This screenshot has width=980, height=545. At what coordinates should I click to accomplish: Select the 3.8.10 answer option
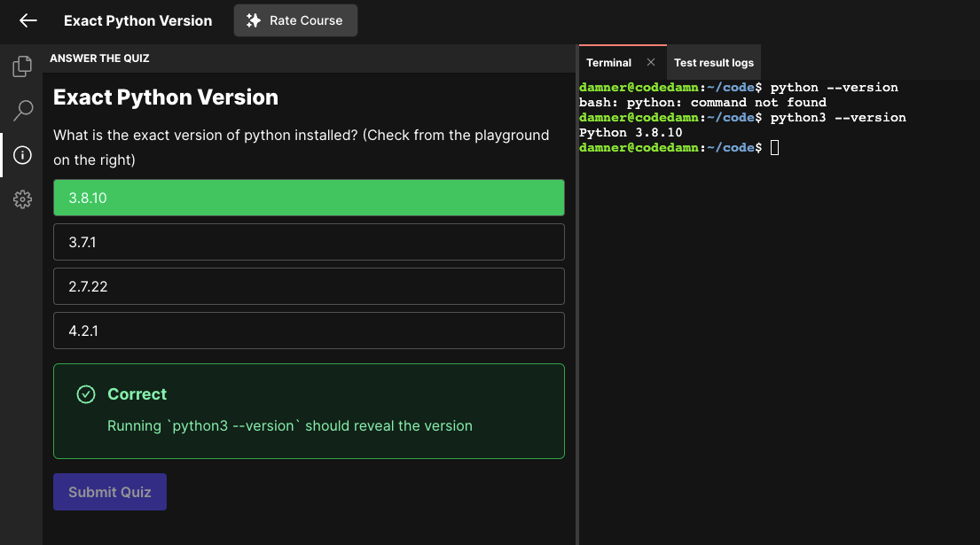click(309, 198)
